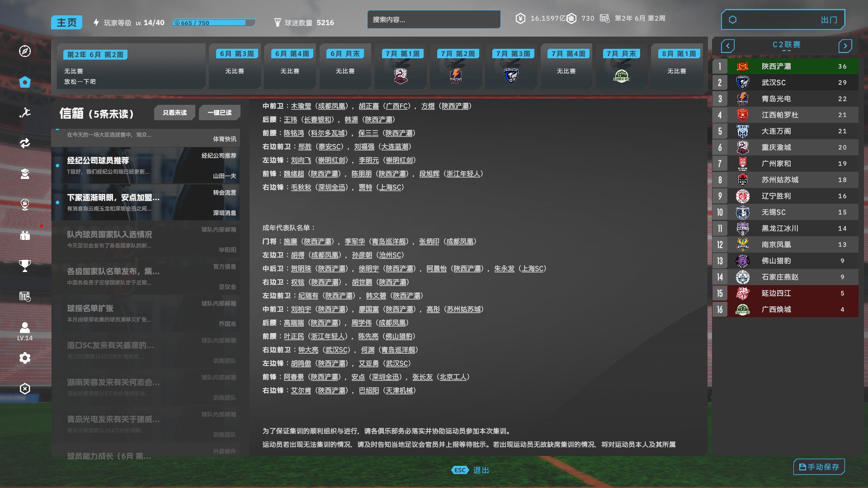Open the 主页 home tab
The image size is (868, 488).
click(x=66, y=23)
